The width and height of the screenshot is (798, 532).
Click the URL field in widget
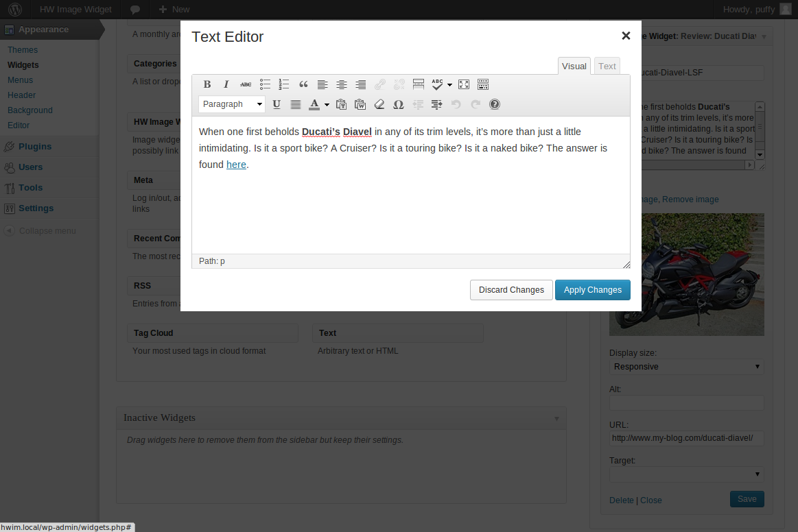click(687, 438)
